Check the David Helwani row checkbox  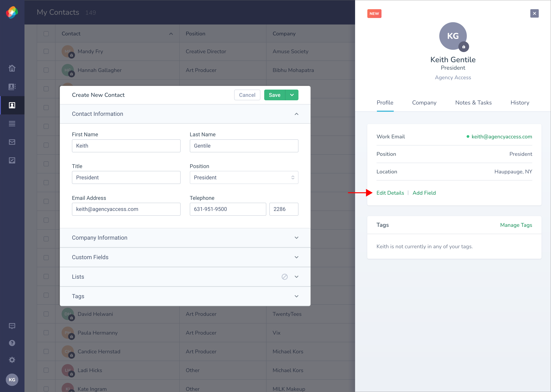[x=46, y=314]
